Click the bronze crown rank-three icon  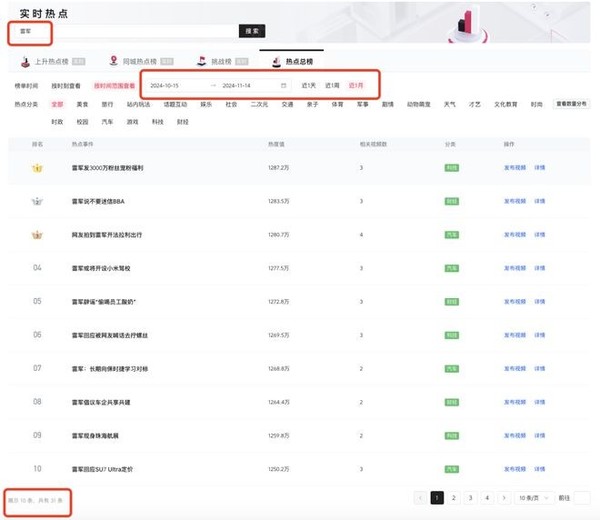pos(38,234)
